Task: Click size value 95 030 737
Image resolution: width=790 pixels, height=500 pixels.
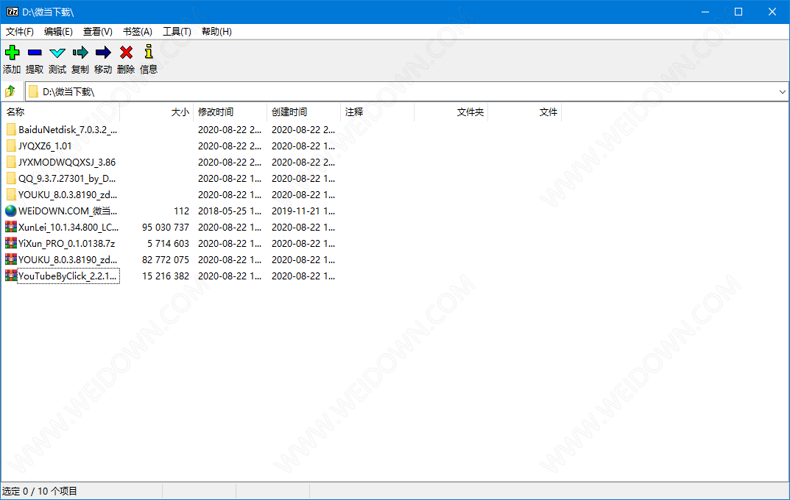Action: [165, 227]
